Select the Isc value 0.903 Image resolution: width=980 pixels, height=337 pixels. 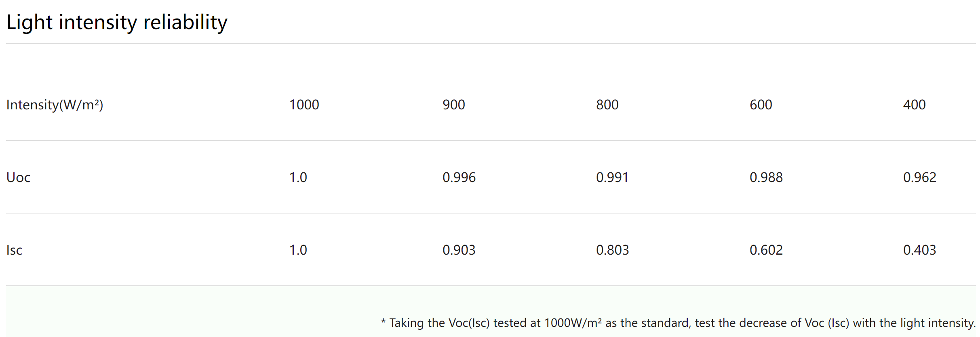[x=459, y=250]
